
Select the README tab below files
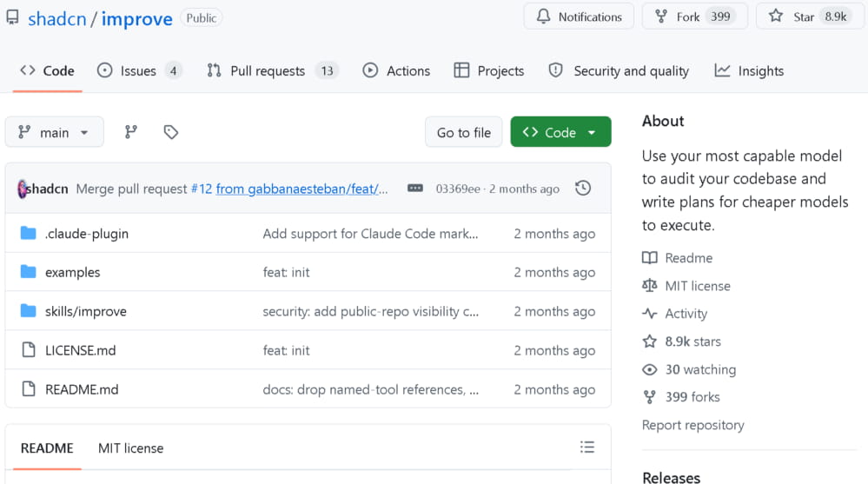[47, 448]
